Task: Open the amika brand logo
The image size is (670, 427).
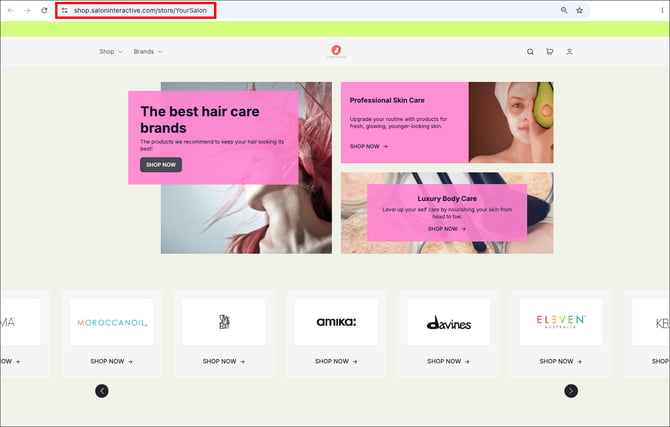Action: [336, 322]
